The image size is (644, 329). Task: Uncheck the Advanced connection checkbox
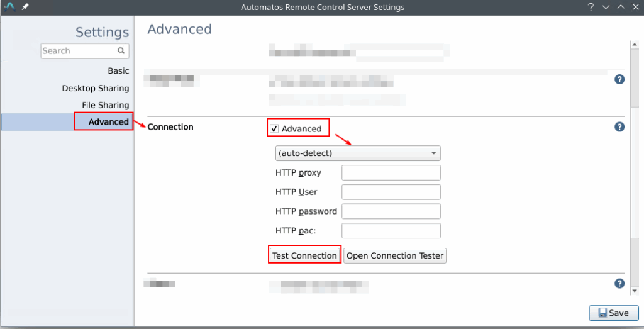click(274, 129)
